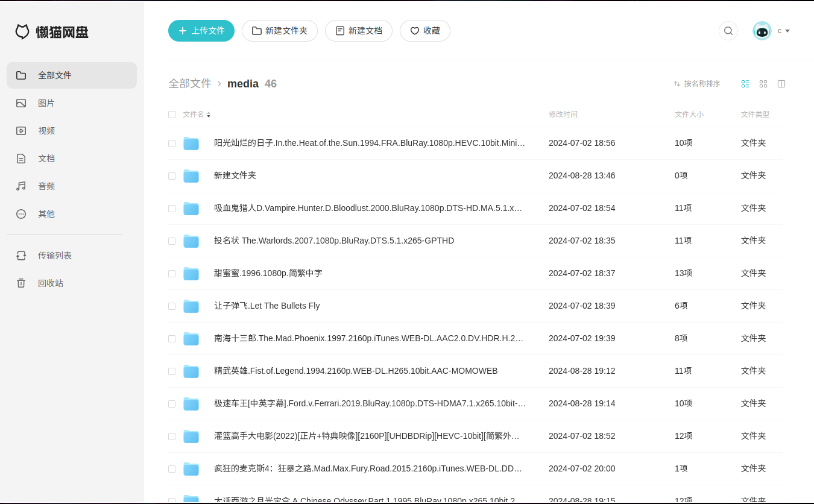Check the box for 甜蜜蜜.1996 folder
This screenshot has width=814, height=504.
pyautogui.click(x=172, y=274)
